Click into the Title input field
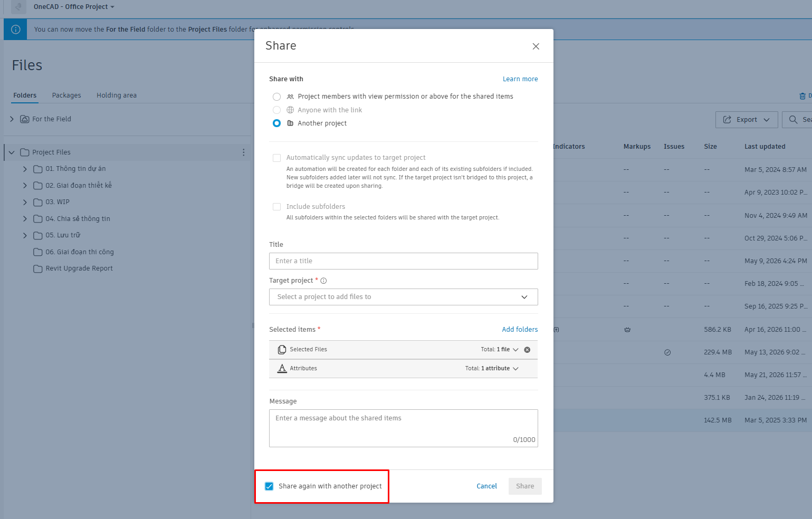This screenshot has width=812, height=519. point(403,261)
